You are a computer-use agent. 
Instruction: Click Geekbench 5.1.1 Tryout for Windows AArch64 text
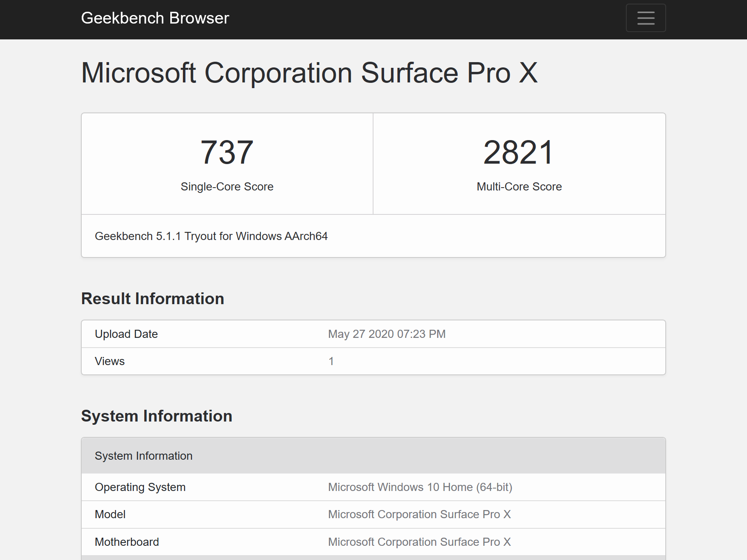(211, 236)
